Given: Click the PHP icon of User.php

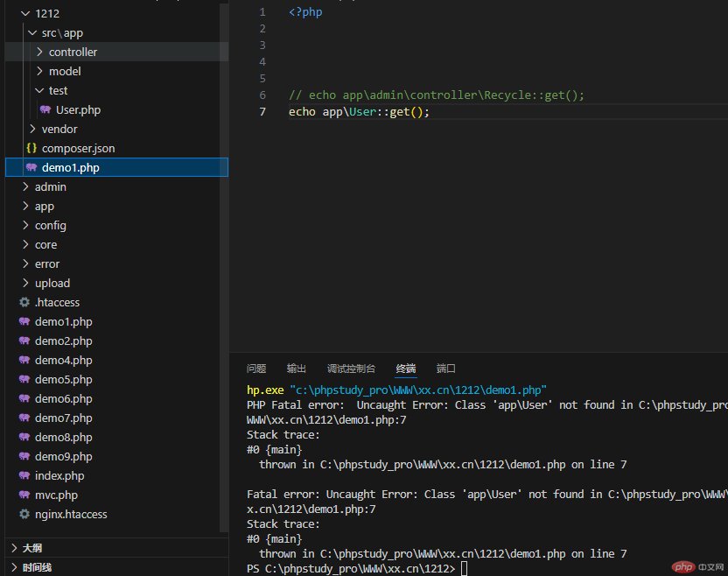Looking at the screenshot, I should [45, 109].
